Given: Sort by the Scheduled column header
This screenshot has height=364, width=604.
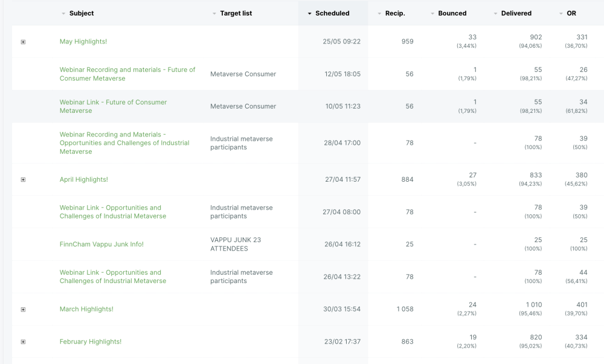Looking at the screenshot, I should (332, 13).
